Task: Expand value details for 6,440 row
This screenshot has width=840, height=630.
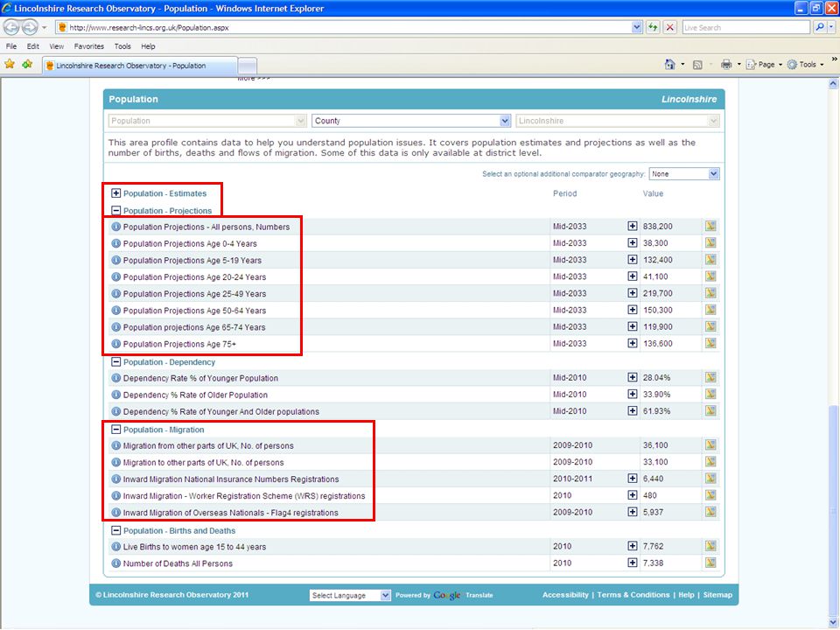Action: [x=633, y=479]
